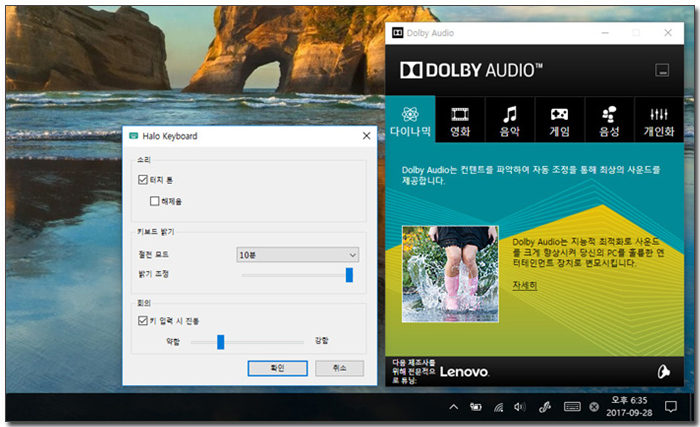The image size is (700, 427).
Task: Enable the 해제음 release sound checkbox
Action: [154, 201]
